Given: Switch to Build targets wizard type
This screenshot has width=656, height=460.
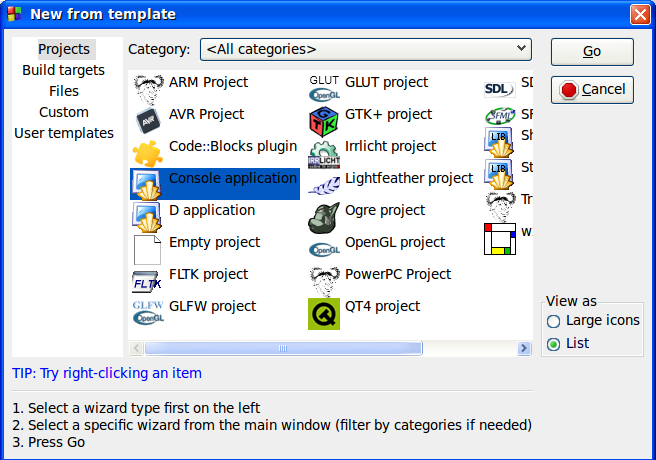Looking at the screenshot, I should [x=64, y=70].
